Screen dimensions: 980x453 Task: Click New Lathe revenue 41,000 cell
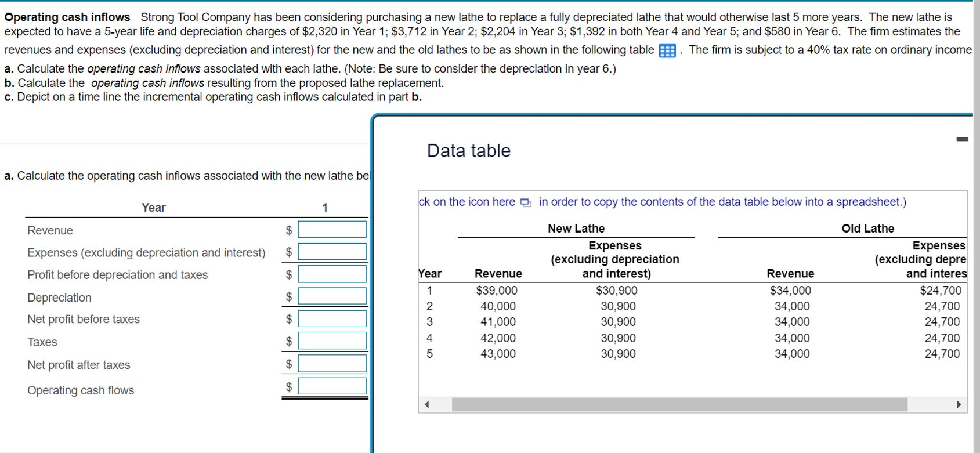click(498, 322)
